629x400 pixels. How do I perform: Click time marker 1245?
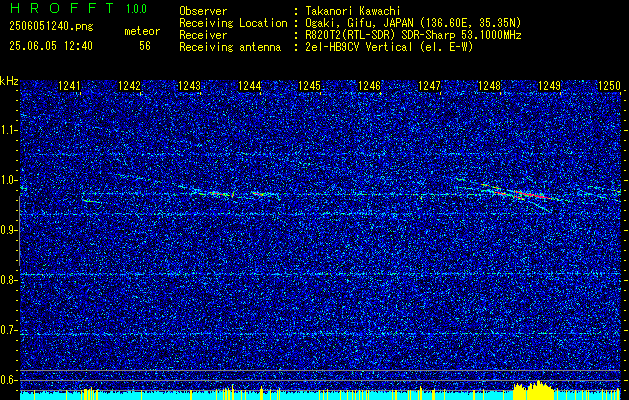tap(310, 86)
